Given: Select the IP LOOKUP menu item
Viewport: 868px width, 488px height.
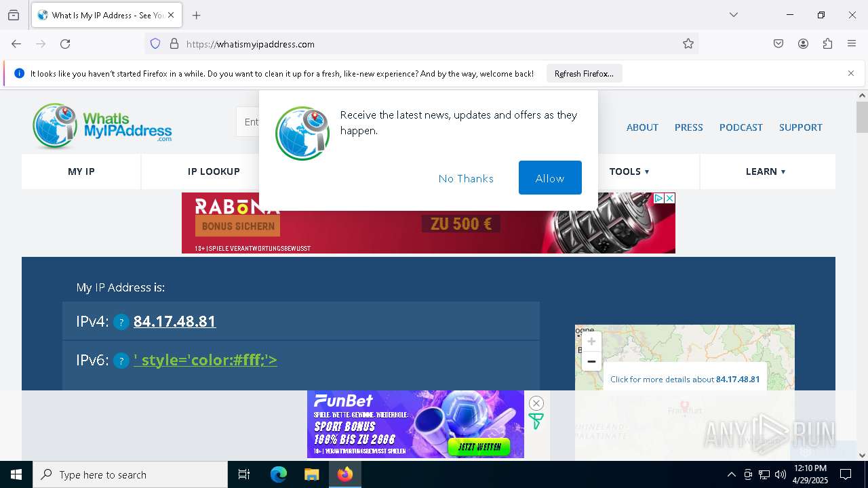Looking at the screenshot, I should pos(214,171).
